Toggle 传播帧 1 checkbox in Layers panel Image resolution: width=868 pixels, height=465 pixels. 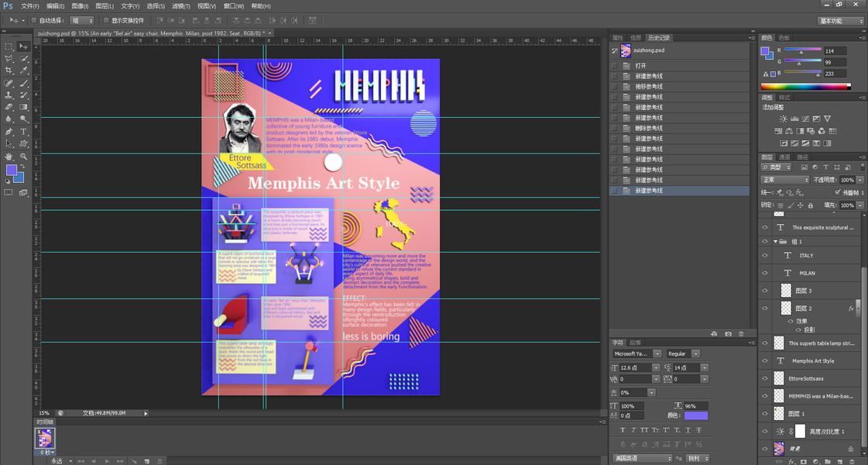(838, 192)
